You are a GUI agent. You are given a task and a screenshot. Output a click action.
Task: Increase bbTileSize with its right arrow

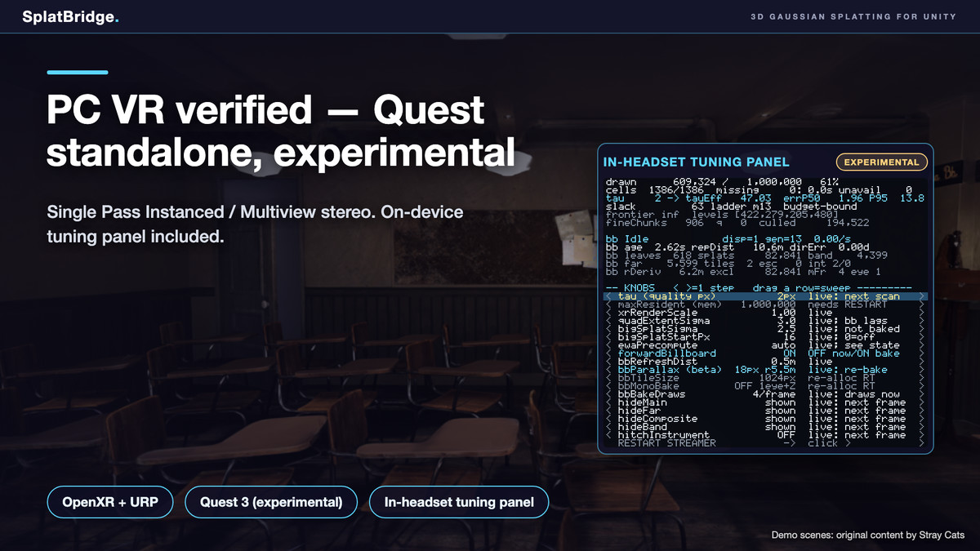922,378
